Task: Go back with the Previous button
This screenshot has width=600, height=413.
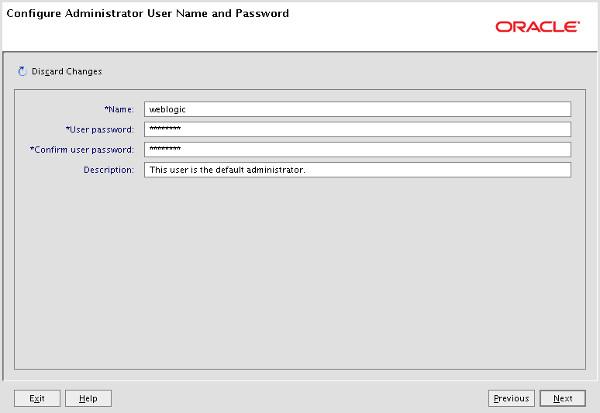Action: 511,398
